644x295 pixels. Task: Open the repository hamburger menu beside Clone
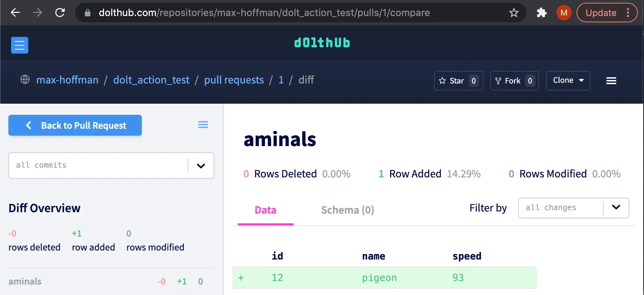[x=611, y=81]
